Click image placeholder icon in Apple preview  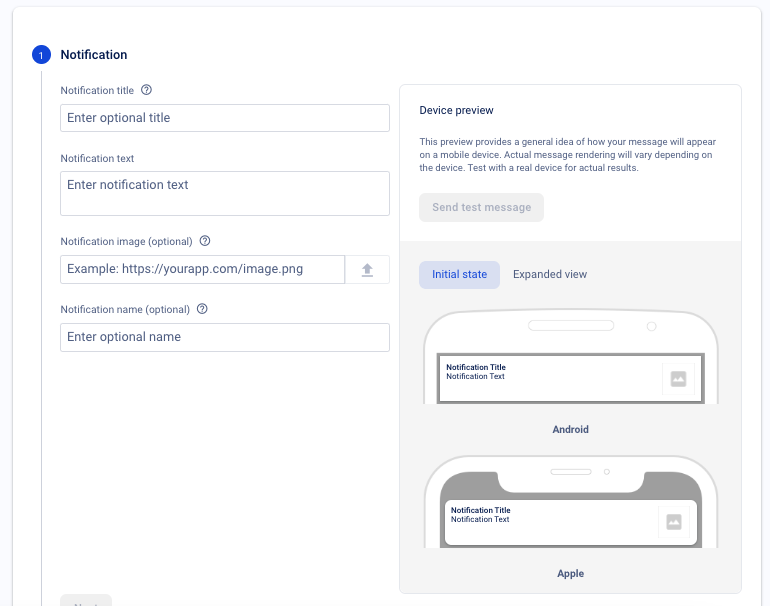point(674,521)
